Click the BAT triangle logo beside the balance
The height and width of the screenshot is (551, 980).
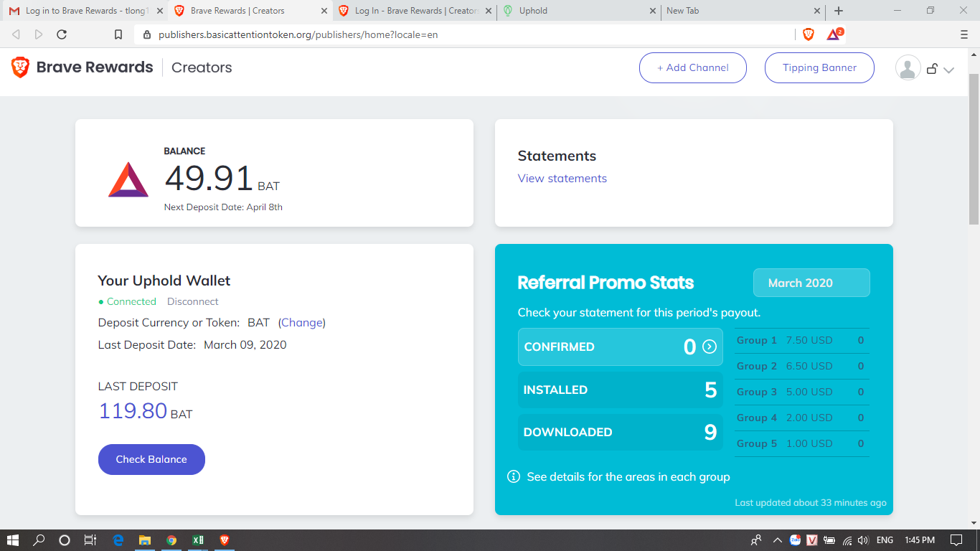[x=128, y=179]
